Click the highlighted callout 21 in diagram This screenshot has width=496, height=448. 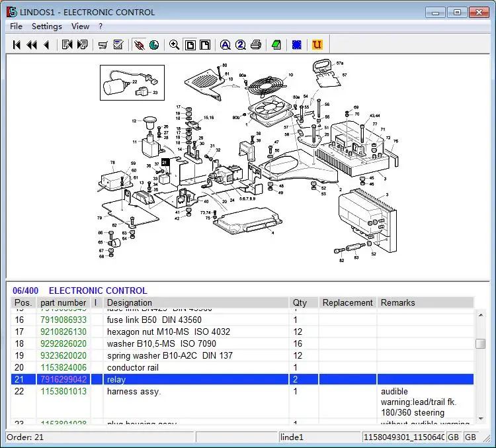tap(165, 162)
